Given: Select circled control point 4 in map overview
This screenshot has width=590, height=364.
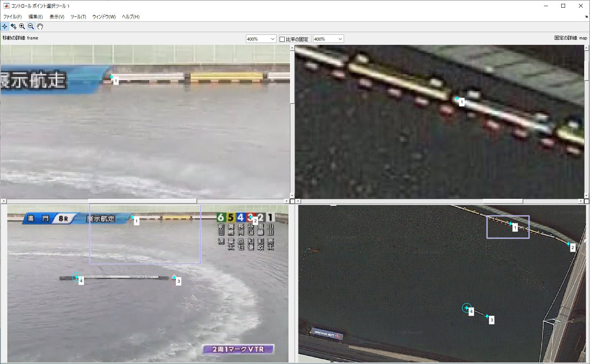Looking at the screenshot, I should [x=466, y=308].
